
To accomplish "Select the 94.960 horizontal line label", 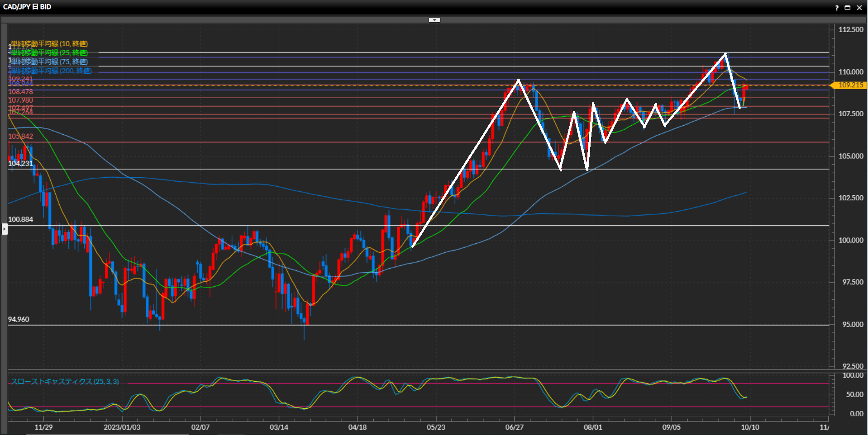I will [x=19, y=319].
